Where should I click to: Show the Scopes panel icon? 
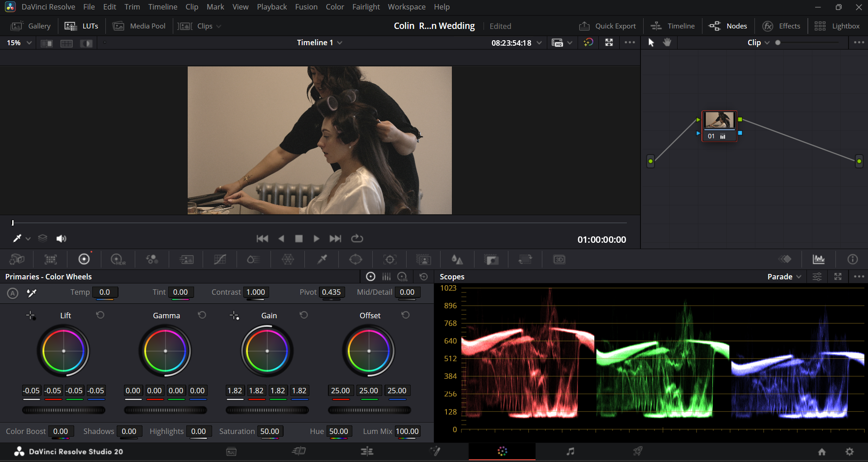[819, 259]
